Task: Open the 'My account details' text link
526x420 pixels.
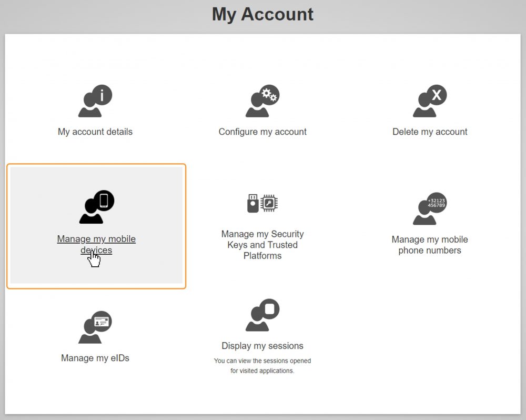Action: coord(95,132)
